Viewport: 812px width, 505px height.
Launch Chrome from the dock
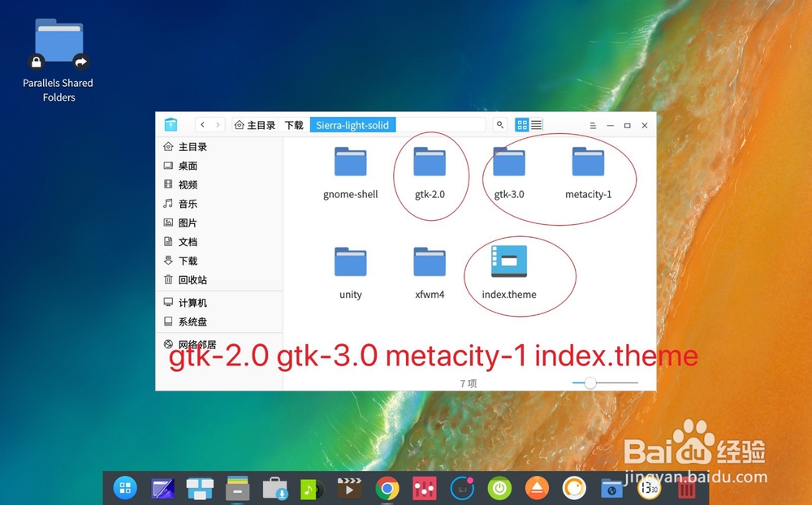[x=387, y=488]
